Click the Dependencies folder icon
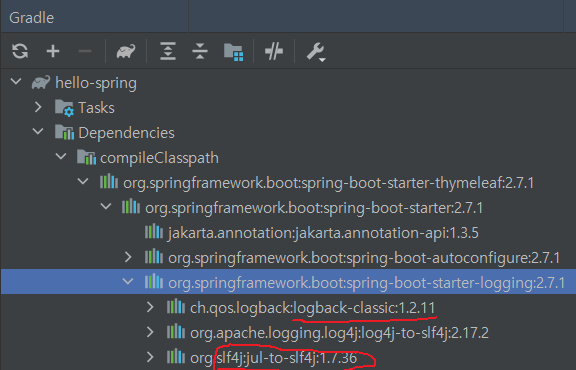The image size is (576, 370). (64, 132)
